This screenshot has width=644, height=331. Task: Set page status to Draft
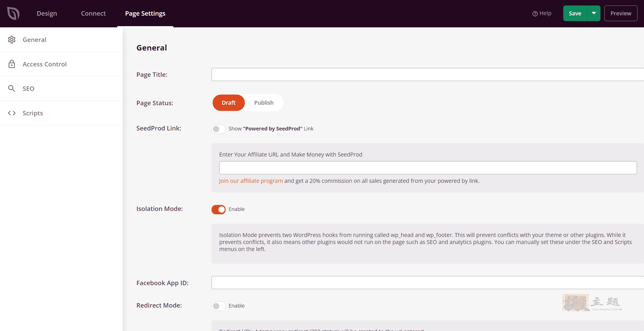point(228,103)
